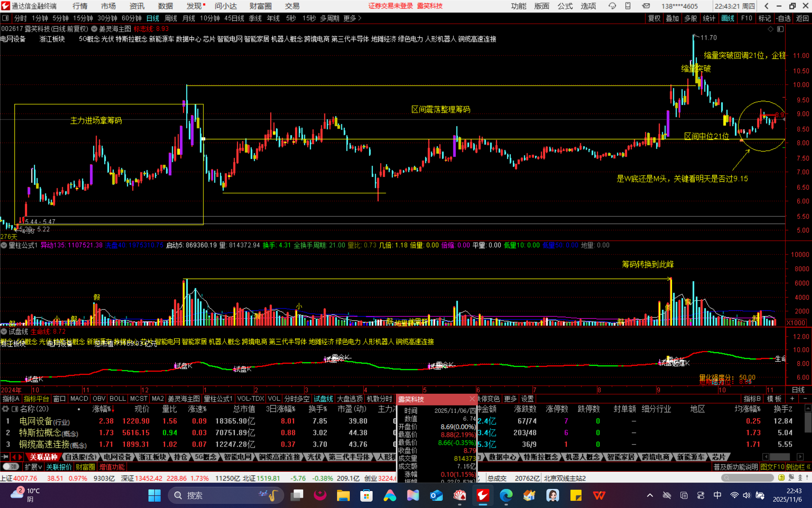Click the 画线 drawing button
812x508 pixels.
[727, 18]
